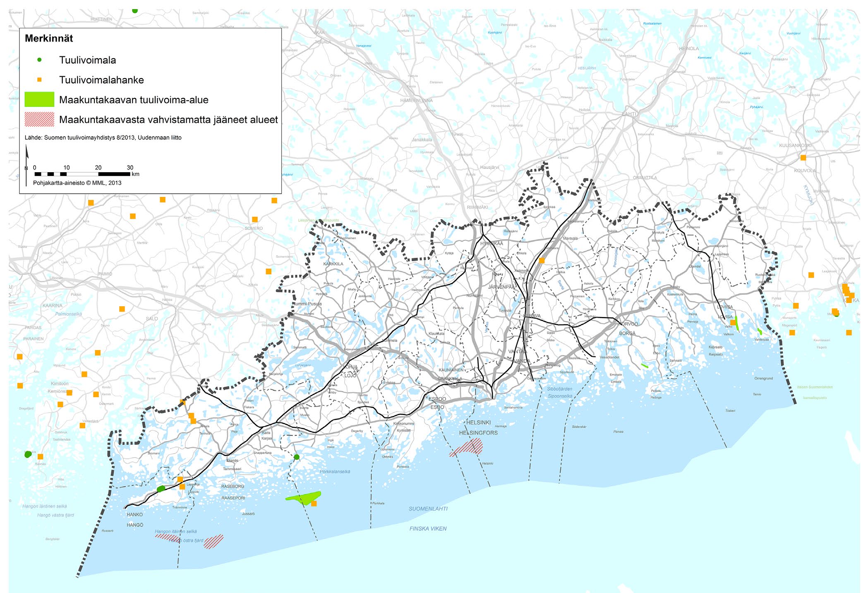Click the Tuulivoimalahanke legend label
The width and height of the screenshot is (868, 593).
101,80
